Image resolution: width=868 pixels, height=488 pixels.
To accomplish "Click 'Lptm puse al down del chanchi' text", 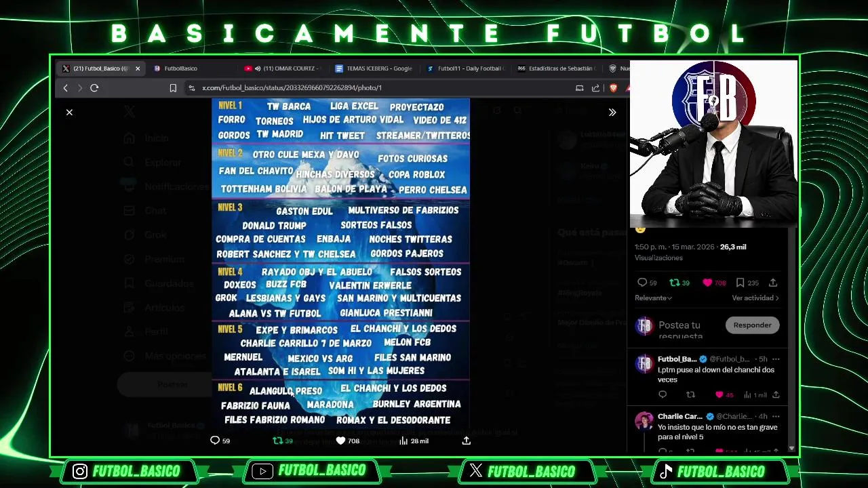I will coord(716,375).
